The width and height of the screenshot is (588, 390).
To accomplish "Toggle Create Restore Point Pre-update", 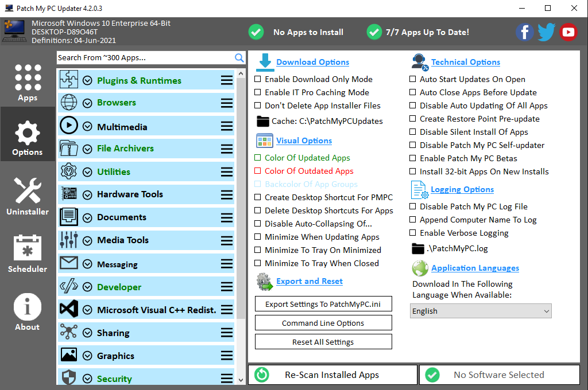I will coord(413,119).
